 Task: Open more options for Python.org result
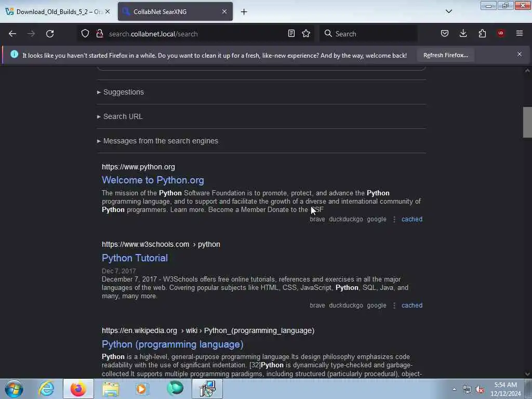(x=394, y=220)
